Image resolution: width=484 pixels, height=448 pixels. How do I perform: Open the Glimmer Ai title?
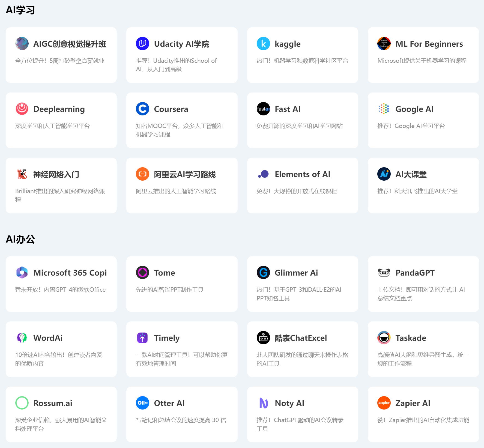pos(296,273)
